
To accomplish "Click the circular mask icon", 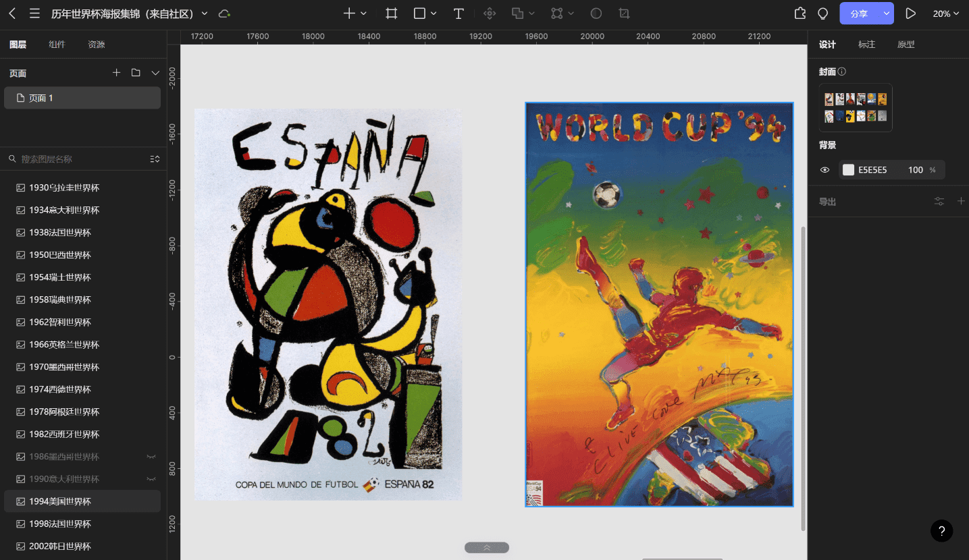I will coord(596,13).
